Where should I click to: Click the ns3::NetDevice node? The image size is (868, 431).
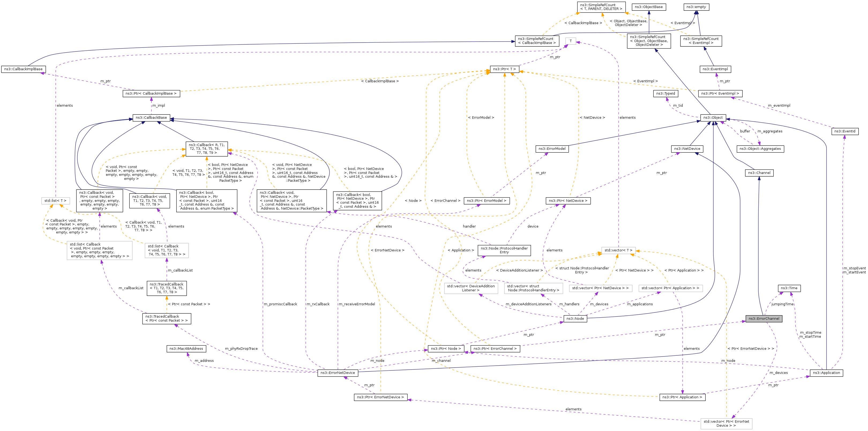pos(687,149)
